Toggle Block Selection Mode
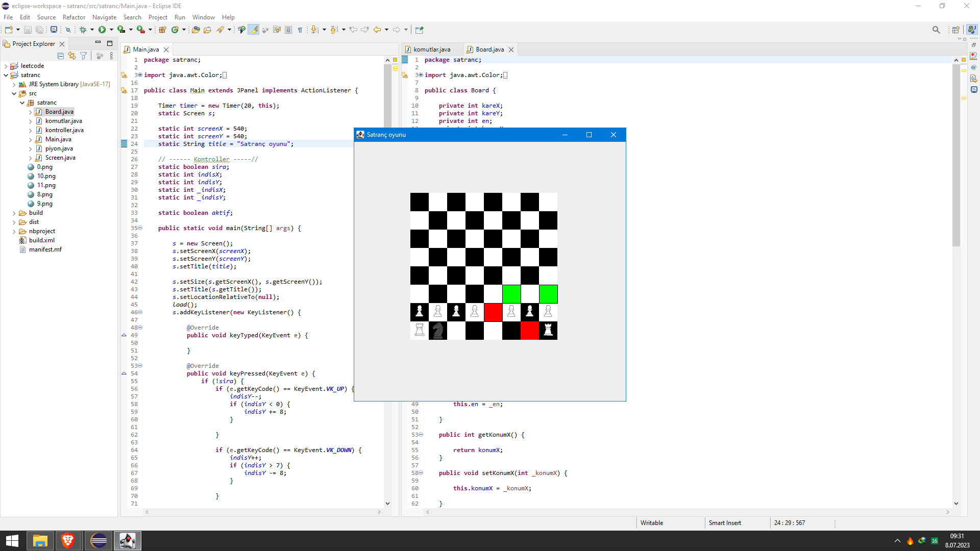 288,30
